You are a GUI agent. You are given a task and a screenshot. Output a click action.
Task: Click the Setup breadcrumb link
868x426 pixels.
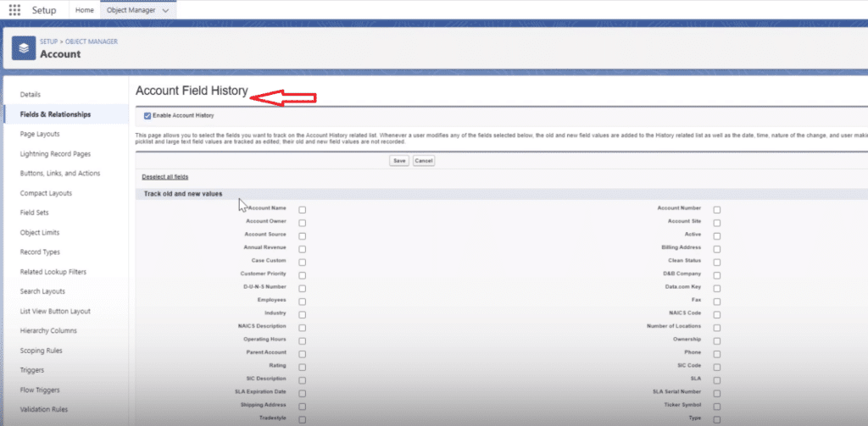pyautogui.click(x=49, y=41)
